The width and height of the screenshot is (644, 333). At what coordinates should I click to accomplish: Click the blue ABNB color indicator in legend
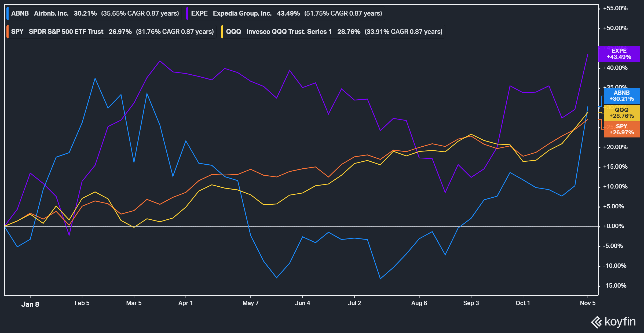(8, 13)
